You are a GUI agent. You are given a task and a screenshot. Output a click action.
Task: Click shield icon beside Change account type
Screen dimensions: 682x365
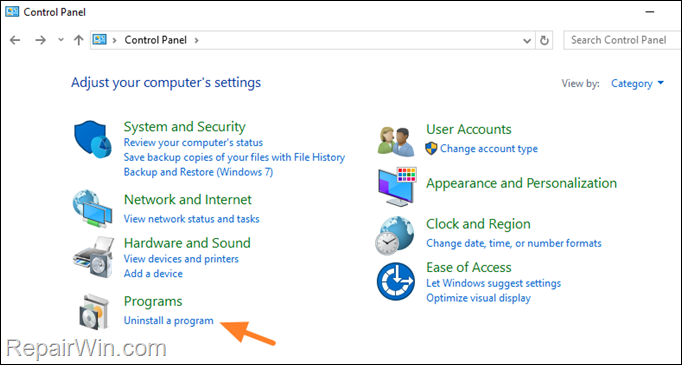[x=431, y=149]
